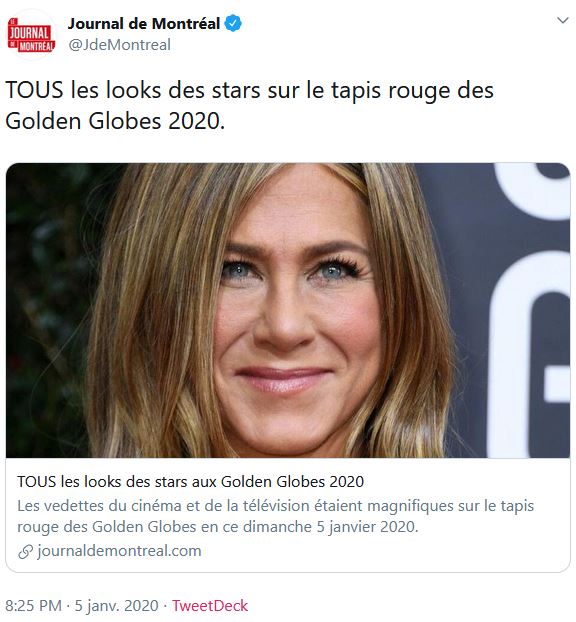Click the word 'TOUS' in the card headline

pos(36,482)
